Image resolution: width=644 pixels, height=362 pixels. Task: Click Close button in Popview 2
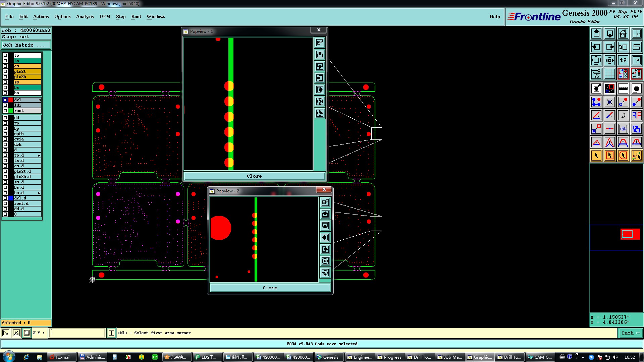[x=270, y=288]
